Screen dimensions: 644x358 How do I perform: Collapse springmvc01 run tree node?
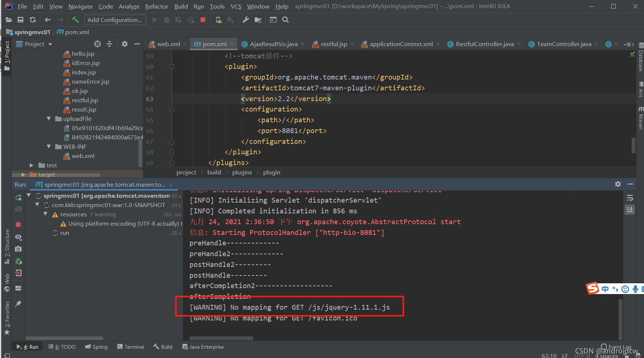click(29, 195)
